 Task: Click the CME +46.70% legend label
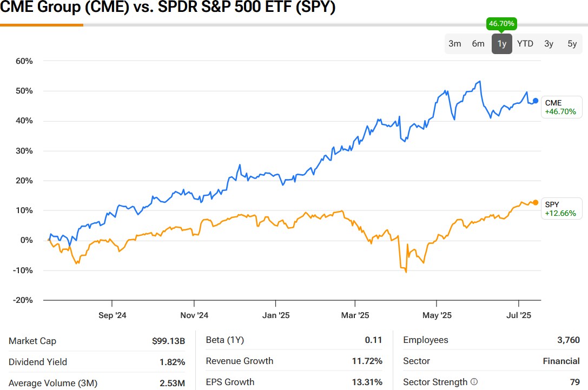pos(561,107)
